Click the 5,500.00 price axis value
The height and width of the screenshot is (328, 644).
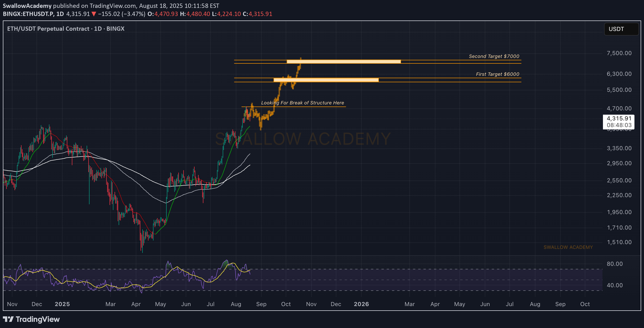(x=619, y=90)
